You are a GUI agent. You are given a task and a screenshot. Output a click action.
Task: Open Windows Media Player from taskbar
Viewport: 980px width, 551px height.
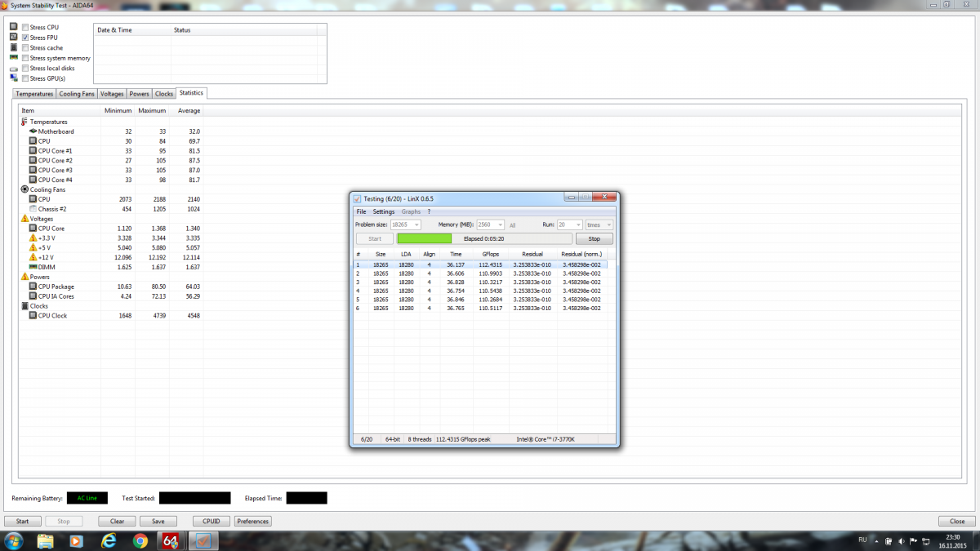pos(76,540)
